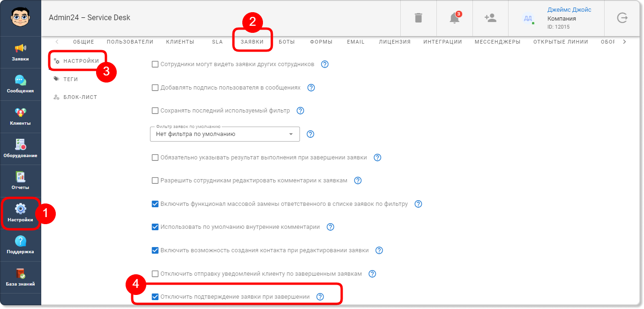
Task: Click the logout arrow icon
Action: coord(622,18)
